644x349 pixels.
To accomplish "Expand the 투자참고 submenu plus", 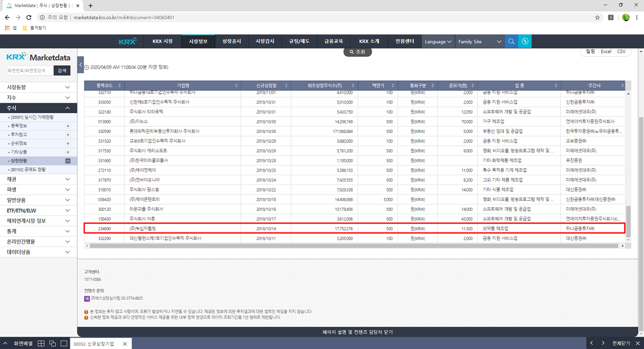I will pyautogui.click(x=68, y=135).
